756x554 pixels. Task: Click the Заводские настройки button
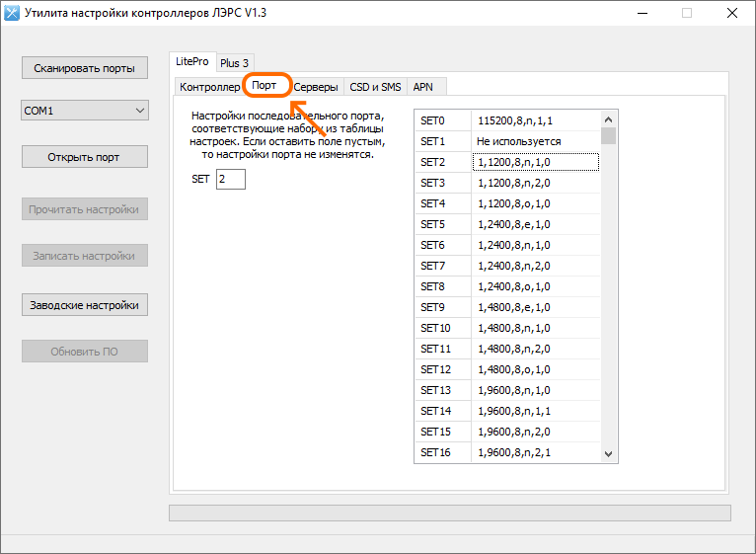point(84,305)
